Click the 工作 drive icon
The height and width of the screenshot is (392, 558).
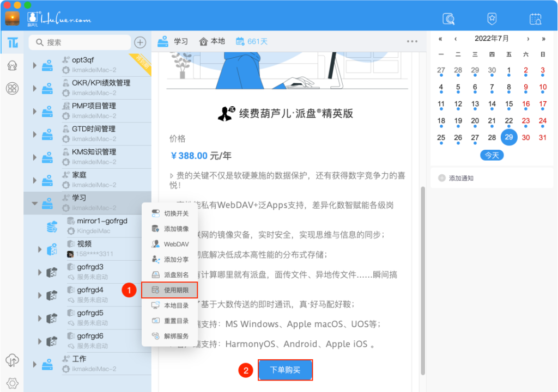pyautogui.click(x=47, y=364)
